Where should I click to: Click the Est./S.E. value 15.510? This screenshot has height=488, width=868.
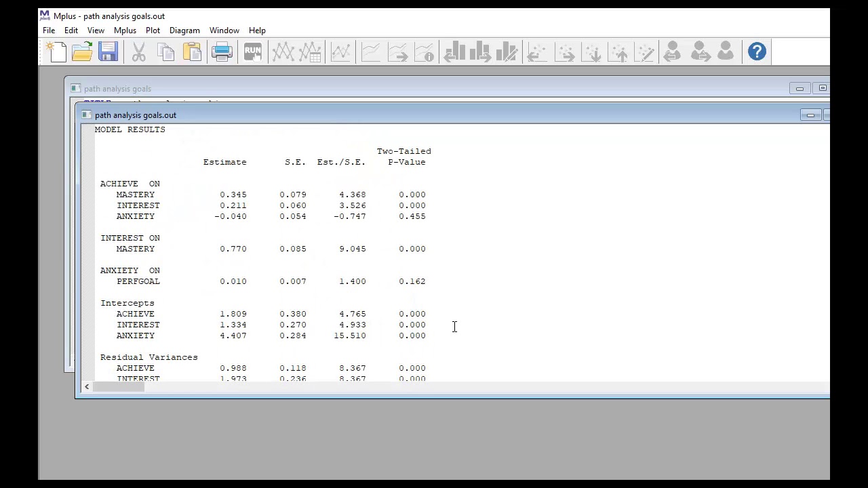tap(350, 335)
